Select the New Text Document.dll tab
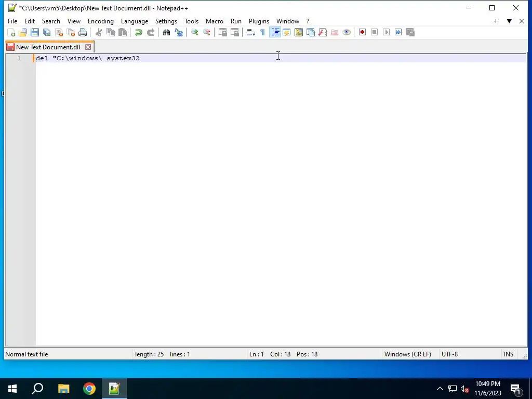Image resolution: width=532 pixels, height=399 pixels. tap(48, 47)
